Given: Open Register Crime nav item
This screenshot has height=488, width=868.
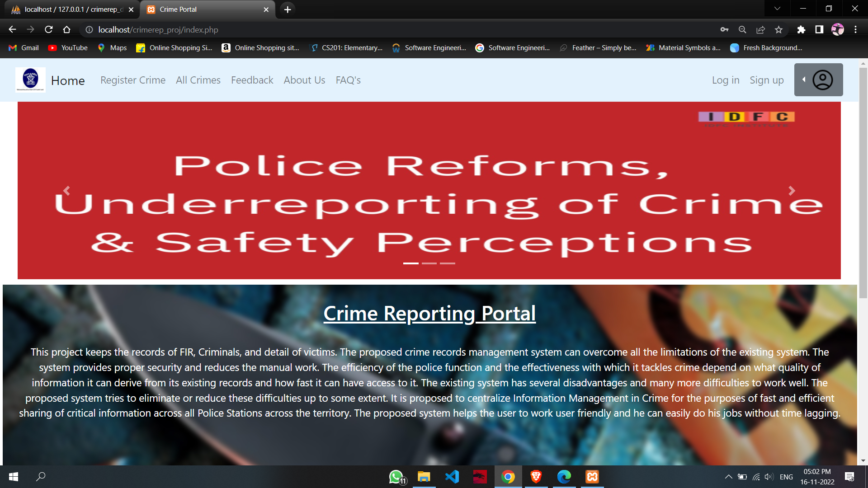Looking at the screenshot, I should pos(132,80).
